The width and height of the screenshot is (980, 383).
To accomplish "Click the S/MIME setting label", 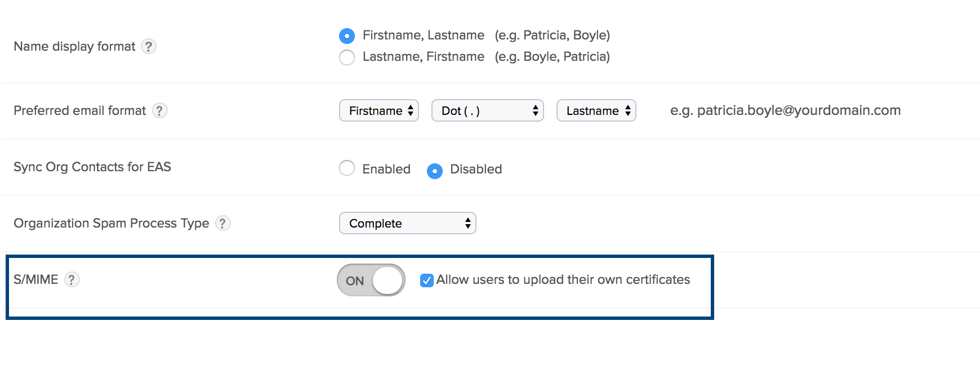I will coord(36,279).
